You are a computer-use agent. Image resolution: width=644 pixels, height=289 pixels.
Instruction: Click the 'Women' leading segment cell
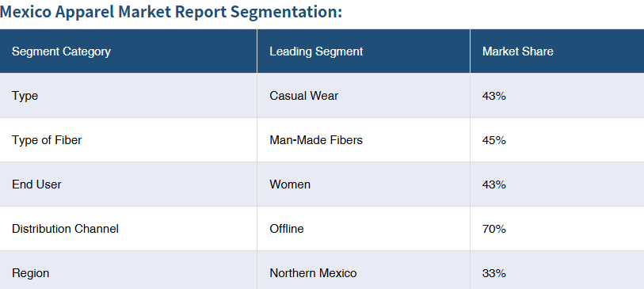pyautogui.click(x=364, y=184)
